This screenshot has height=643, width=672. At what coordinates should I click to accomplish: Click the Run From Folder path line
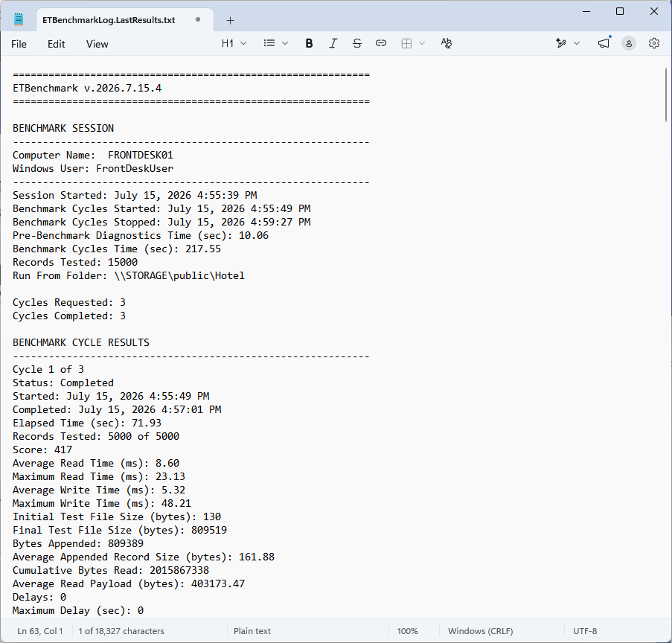[x=129, y=275]
